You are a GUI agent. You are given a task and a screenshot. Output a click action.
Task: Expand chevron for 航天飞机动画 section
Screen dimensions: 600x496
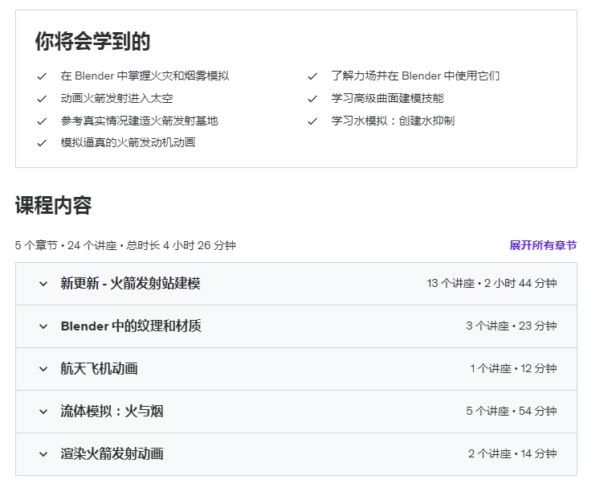click(43, 369)
